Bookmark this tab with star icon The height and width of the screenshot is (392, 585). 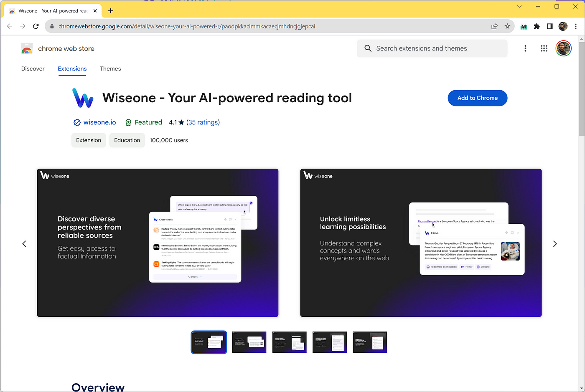coord(507,26)
